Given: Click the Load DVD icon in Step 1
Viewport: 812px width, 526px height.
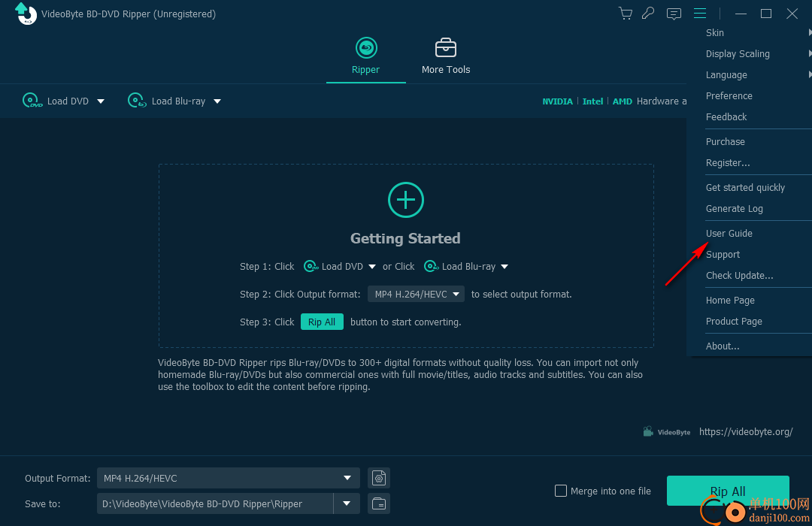Looking at the screenshot, I should tap(311, 266).
